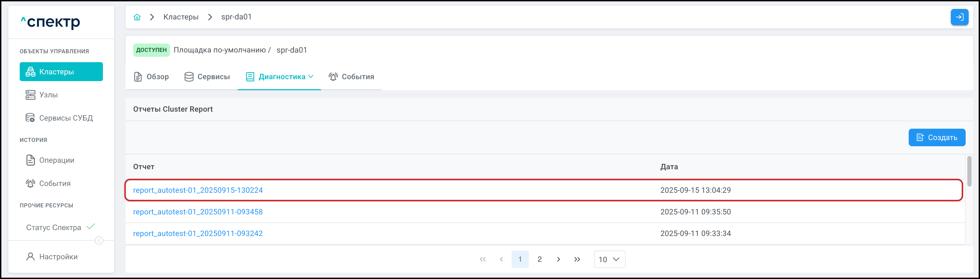Open the События tab of the cluster
Screen dimensions: 980x279
[351, 77]
